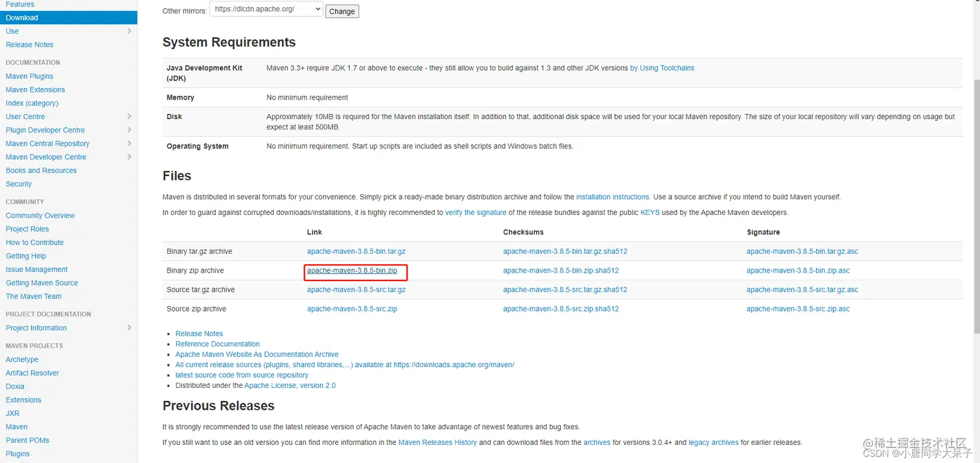Open apache-maven-3.8.5-bin.tar.gz.asc signature
The height and width of the screenshot is (463, 980).
802,251
